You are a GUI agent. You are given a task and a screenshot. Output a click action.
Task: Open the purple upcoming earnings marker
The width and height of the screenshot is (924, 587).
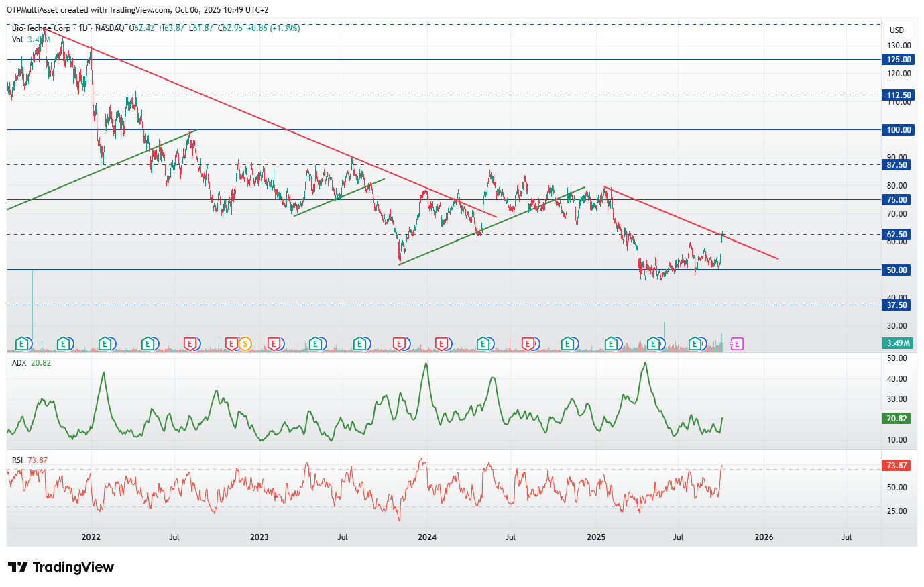click(737, 344)
